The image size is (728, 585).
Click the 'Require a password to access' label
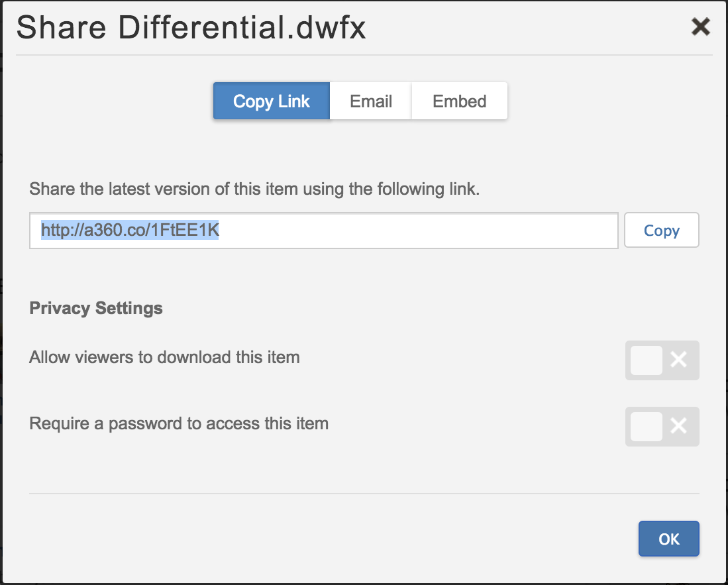[x=179, y=423]
